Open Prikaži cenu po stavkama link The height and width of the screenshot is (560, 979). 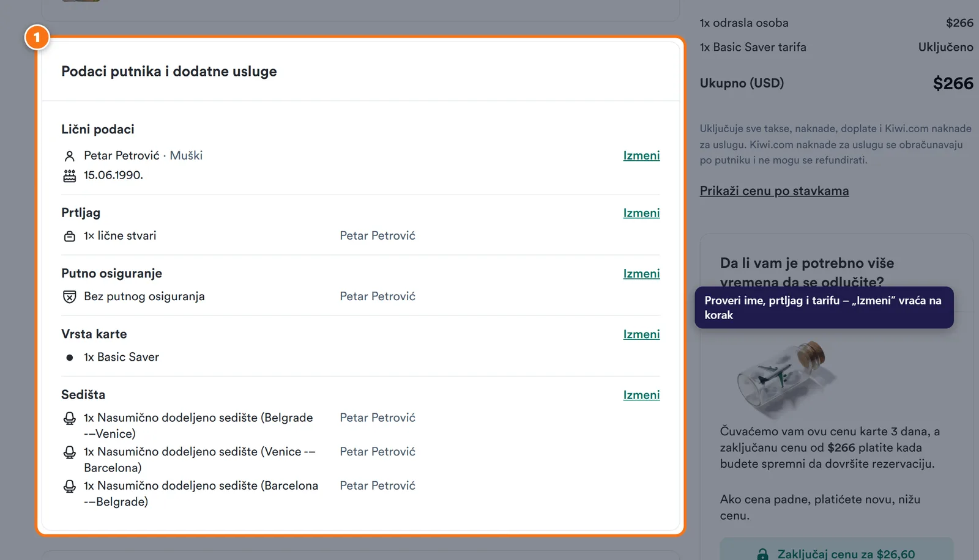click(774, 191)
